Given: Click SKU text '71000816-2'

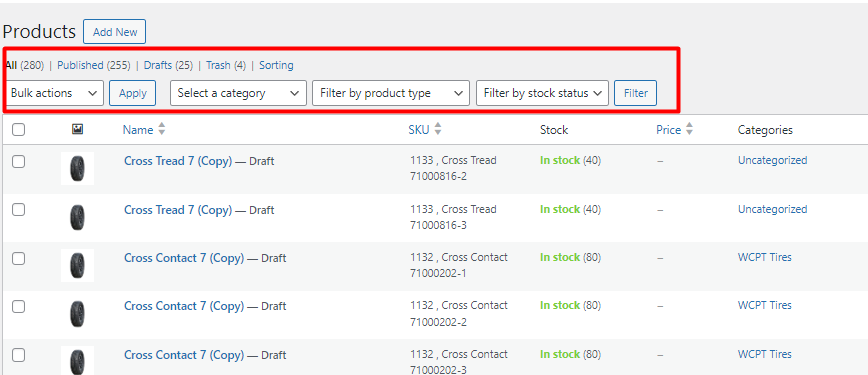Looking at the screenshot, I should tap(437, 176).
